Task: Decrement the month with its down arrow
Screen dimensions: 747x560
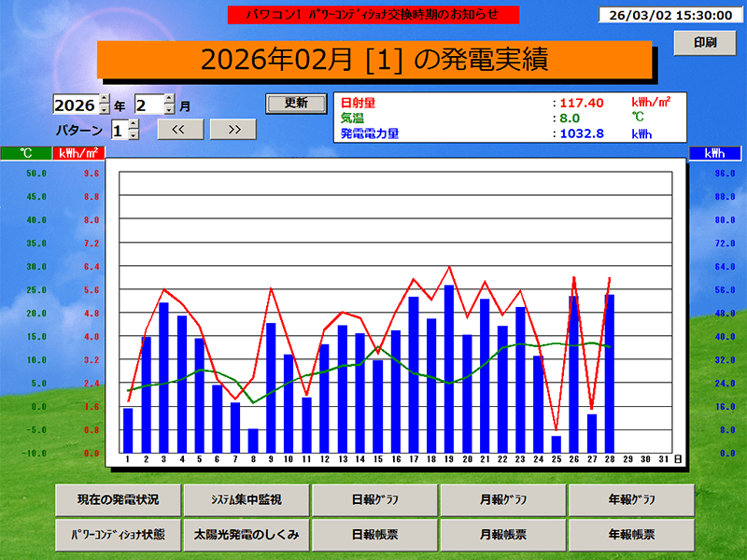Action: (168, 108)
